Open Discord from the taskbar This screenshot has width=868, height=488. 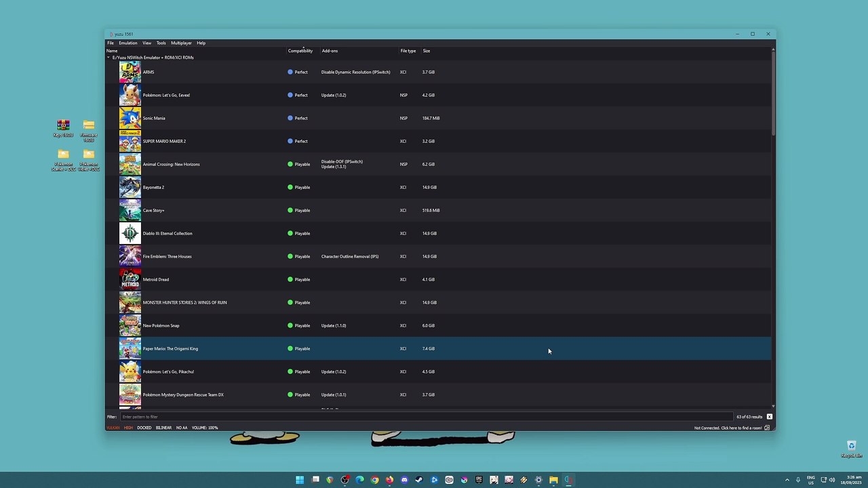404,480
